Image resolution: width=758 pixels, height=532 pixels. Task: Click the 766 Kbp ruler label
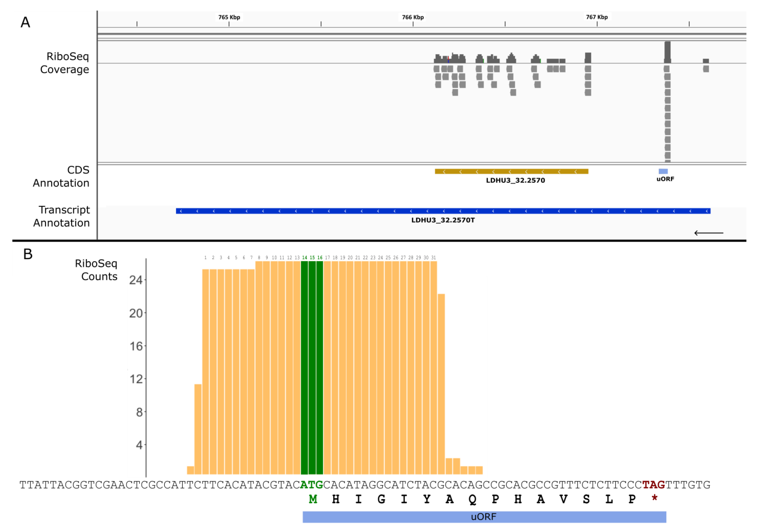point(413,17)
